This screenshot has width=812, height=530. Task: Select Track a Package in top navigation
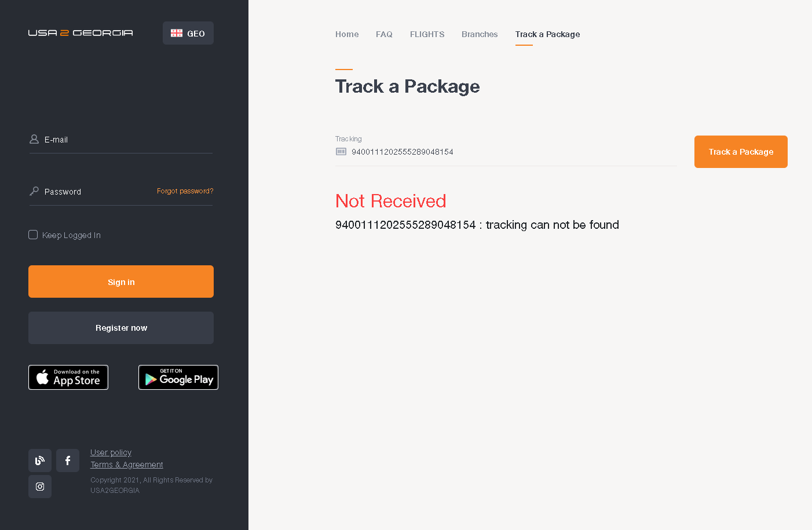click(x=547, y=34)
